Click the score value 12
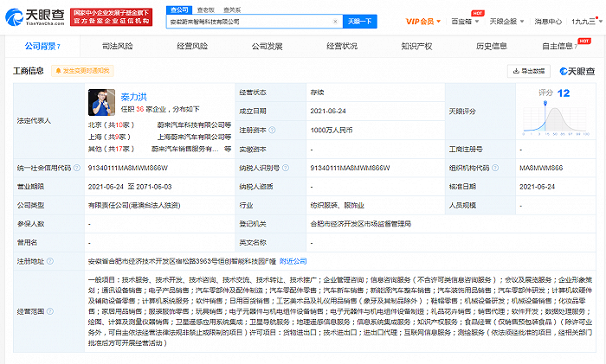Viewport: 606px width, 364px height. 564,93
